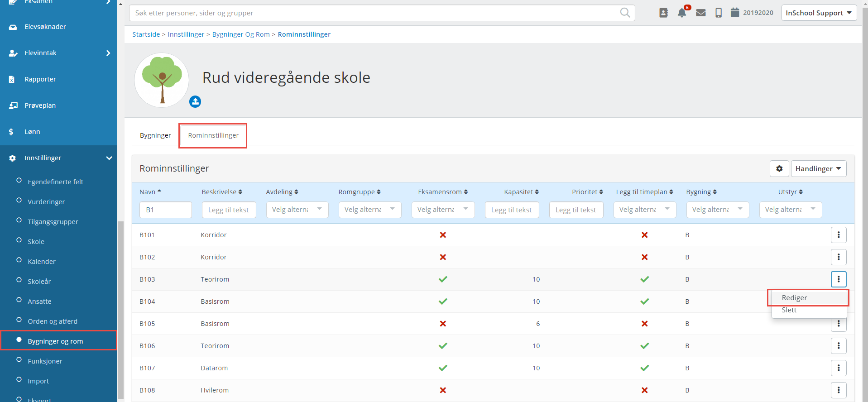Open row menu for B101
The image size is (868, 402).
tap(839, 234)
